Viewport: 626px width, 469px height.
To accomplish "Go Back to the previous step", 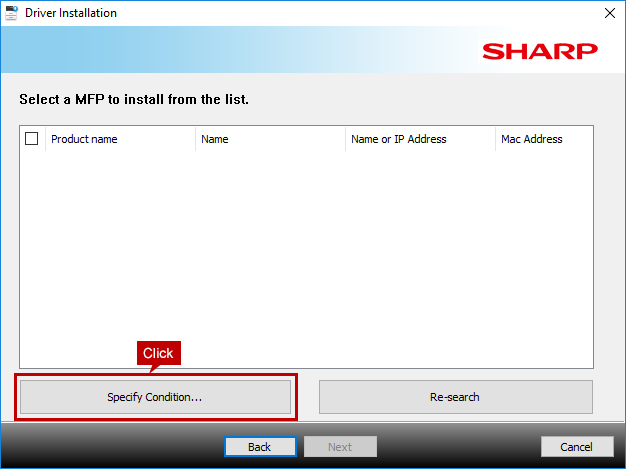I will 260,447.
